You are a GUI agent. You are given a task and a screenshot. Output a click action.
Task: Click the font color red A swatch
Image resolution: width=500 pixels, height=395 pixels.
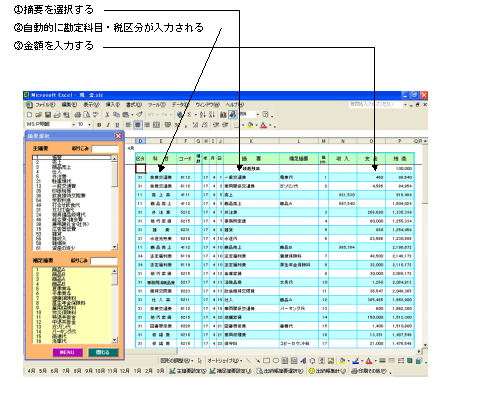(264, 125)
